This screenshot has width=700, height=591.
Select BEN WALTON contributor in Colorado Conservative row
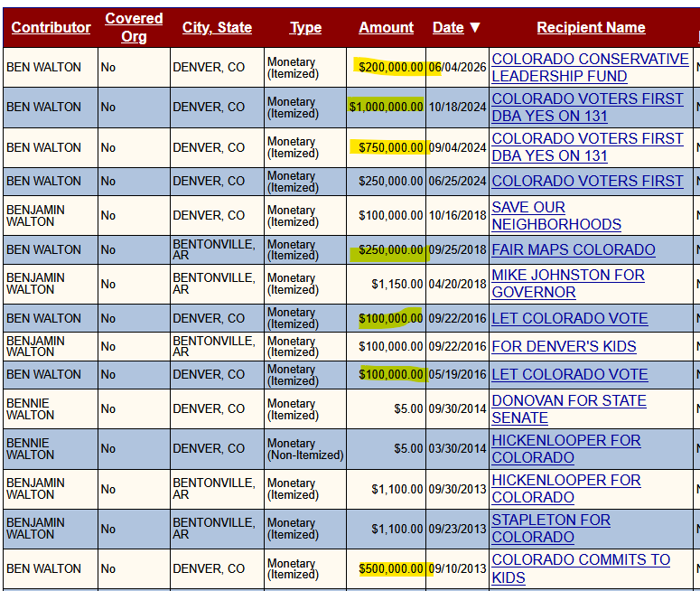pos(51,68)
